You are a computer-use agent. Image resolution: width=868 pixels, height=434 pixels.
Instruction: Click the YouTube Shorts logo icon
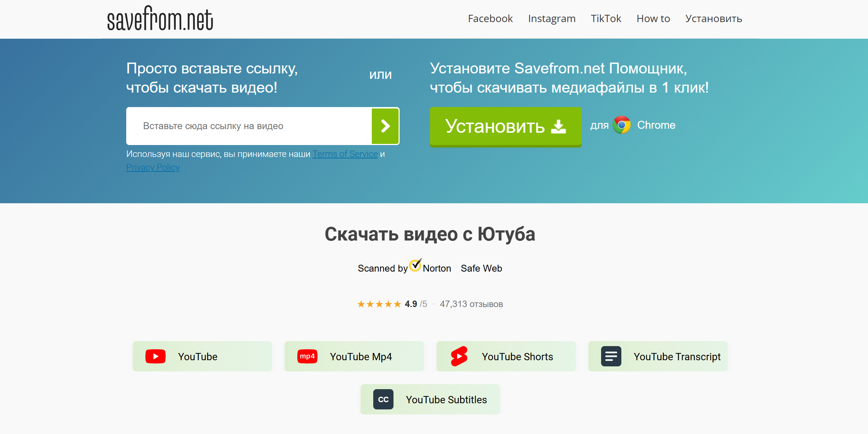click(x=459, y=357)
